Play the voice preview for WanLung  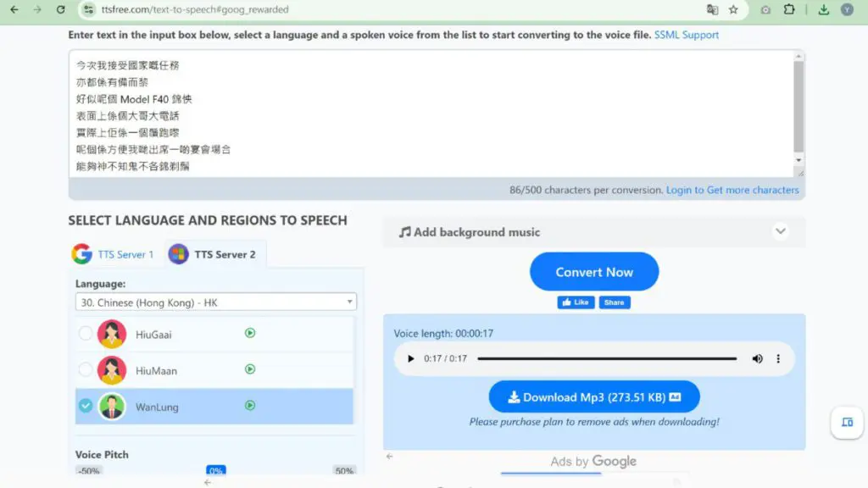point(248,406)
